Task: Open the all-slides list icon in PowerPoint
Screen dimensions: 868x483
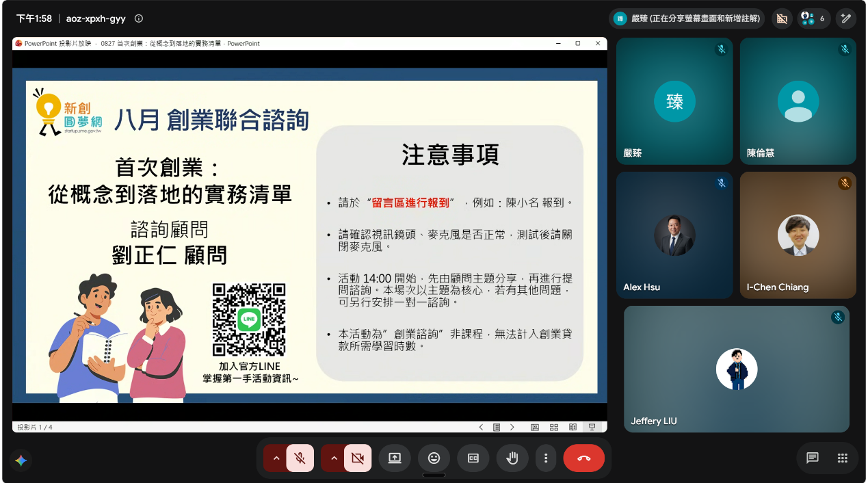Action: pos(497,427)
